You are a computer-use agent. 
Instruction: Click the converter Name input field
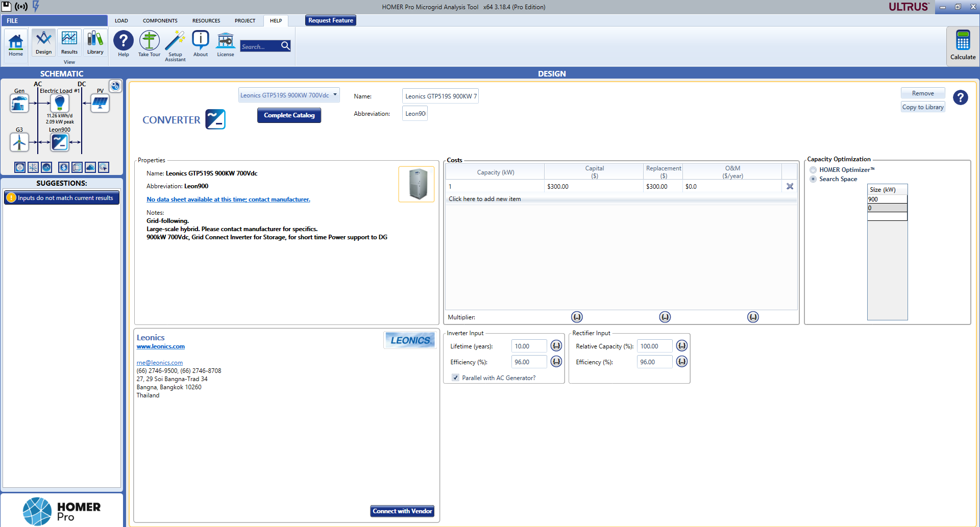[x=440, y=96]
